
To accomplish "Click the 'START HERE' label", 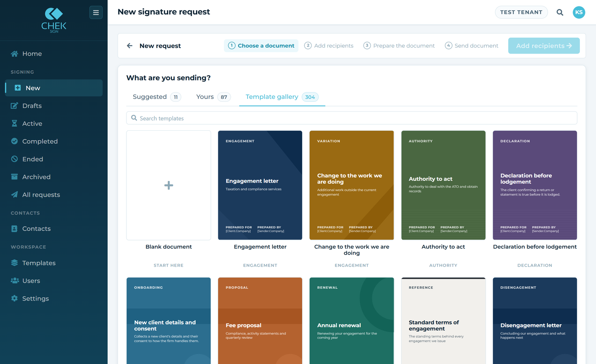I will [169, 265].
